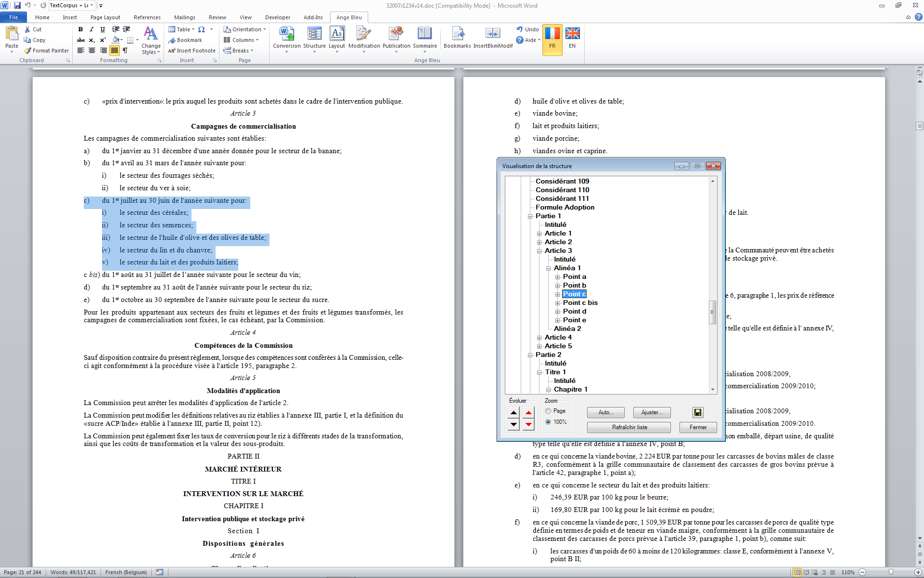Apply subscript formatting

pos(91,40)
